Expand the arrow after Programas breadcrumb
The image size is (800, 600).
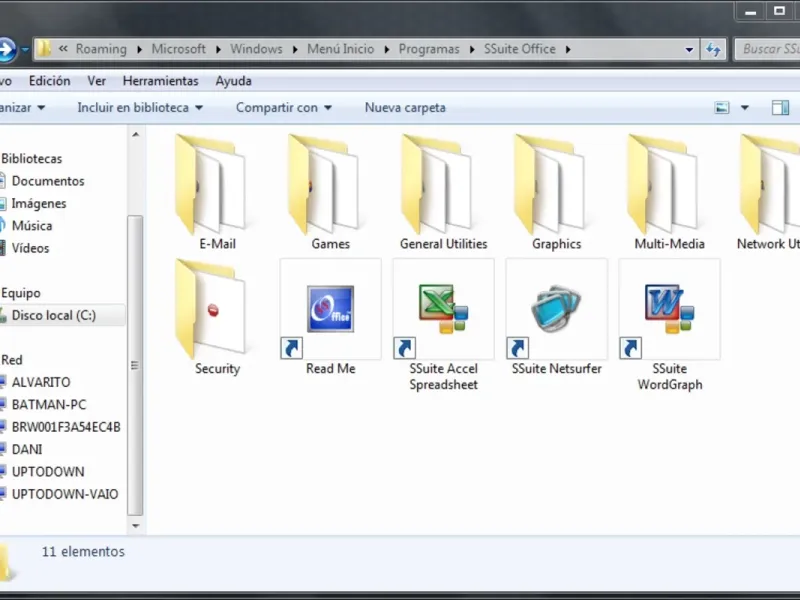pyautogui.click(x=472, y=49)
